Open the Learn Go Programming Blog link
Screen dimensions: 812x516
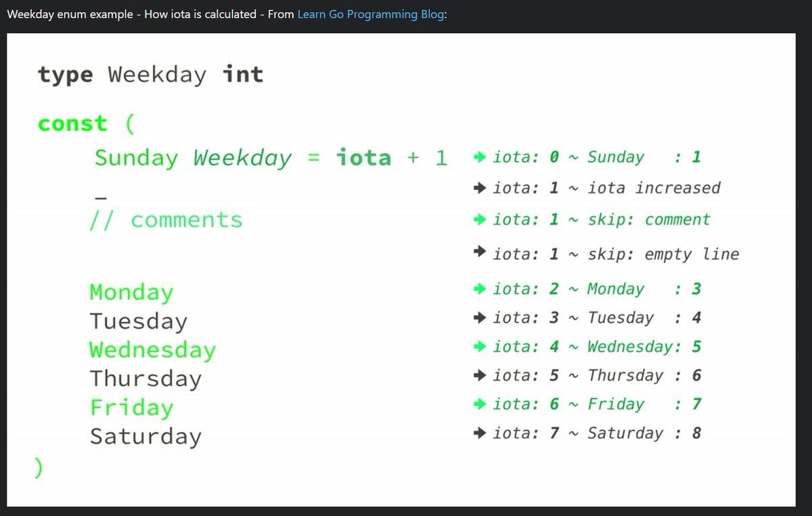(x=371, y=14)
